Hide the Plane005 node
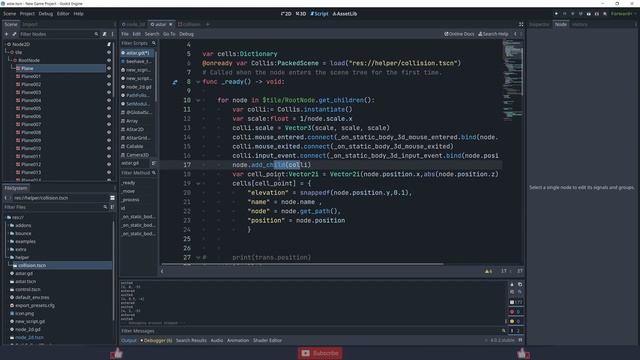 click(x=109, y=108)
